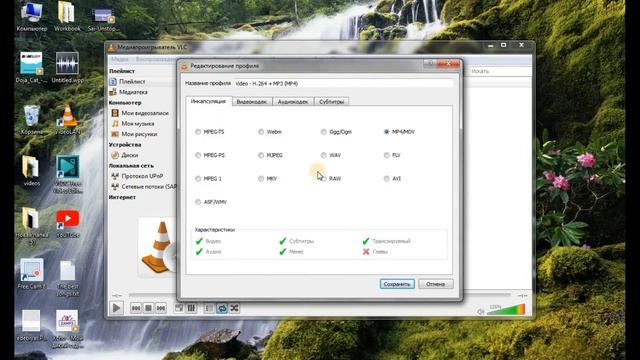Select the MKV radio button
Viewport: 640px width, 360px height.
pyautogui.click(x=261, y=178)
